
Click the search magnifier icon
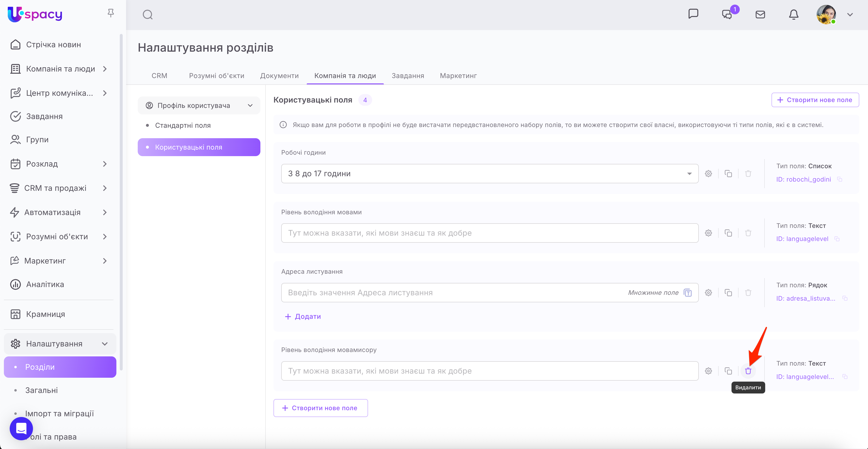click(x=148, y=15)
